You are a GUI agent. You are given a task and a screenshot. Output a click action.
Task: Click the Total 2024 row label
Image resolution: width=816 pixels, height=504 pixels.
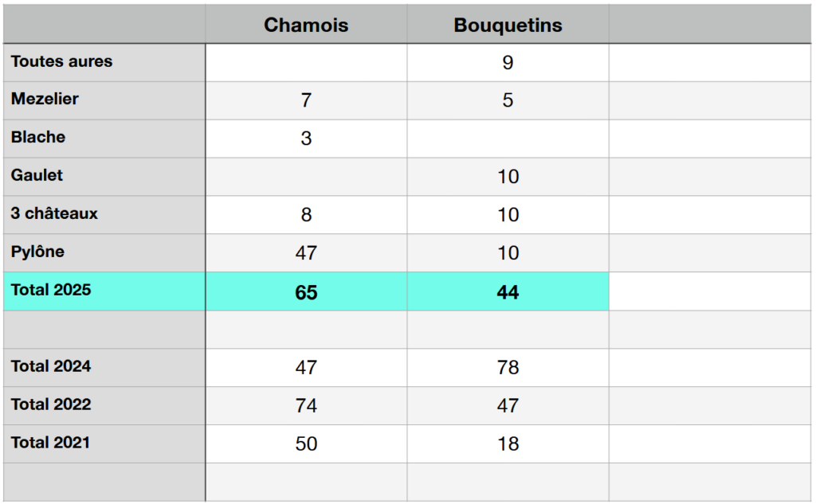(51, 366)
